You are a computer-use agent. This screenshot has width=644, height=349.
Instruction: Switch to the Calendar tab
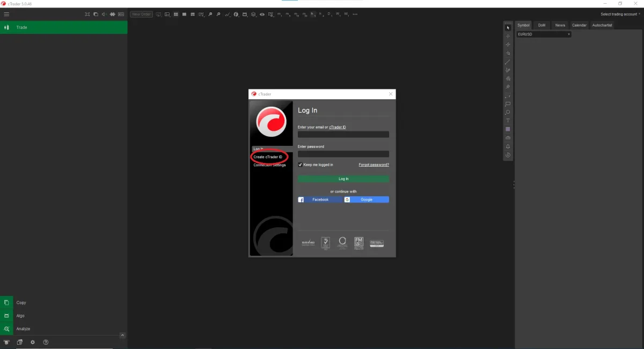[x=579, y=25]
